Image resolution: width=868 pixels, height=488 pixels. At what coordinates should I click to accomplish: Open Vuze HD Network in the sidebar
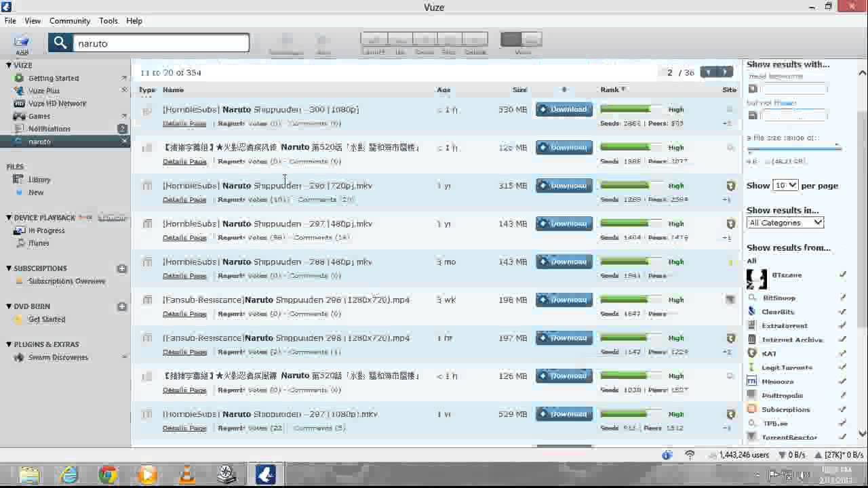coord(57,104)
